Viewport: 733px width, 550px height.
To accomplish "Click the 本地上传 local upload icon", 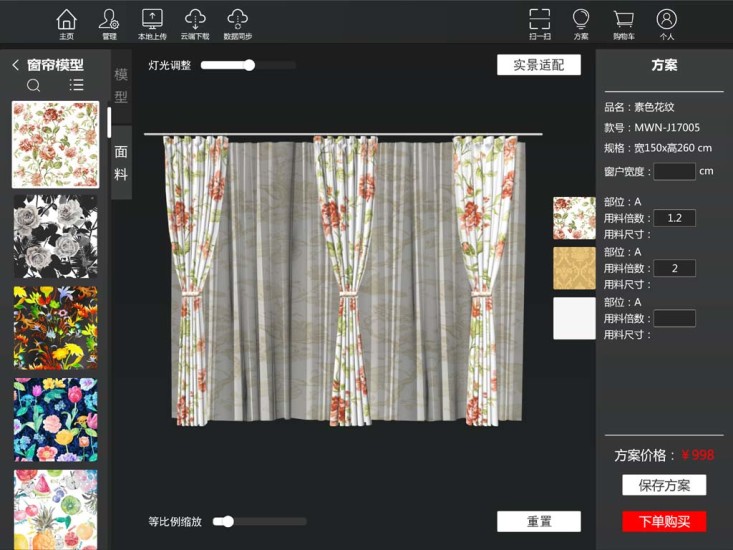I will click(x=152, y=22).
